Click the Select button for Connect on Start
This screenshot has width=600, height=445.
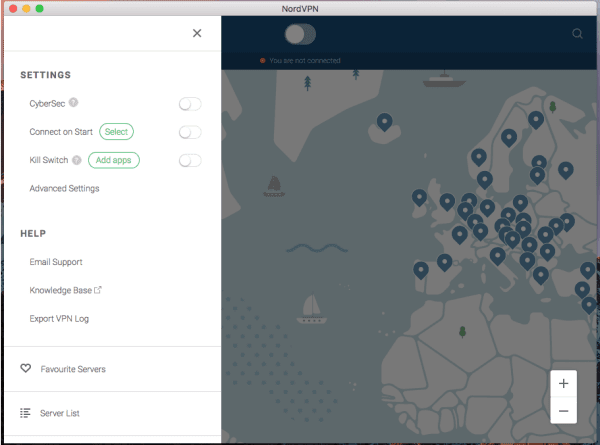(x=116, y=132)
